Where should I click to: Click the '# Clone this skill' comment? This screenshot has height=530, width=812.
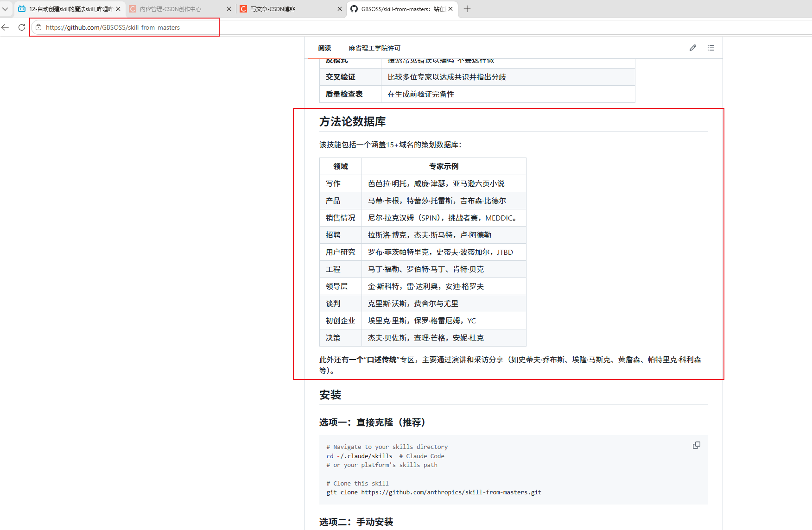pos(357,484)
